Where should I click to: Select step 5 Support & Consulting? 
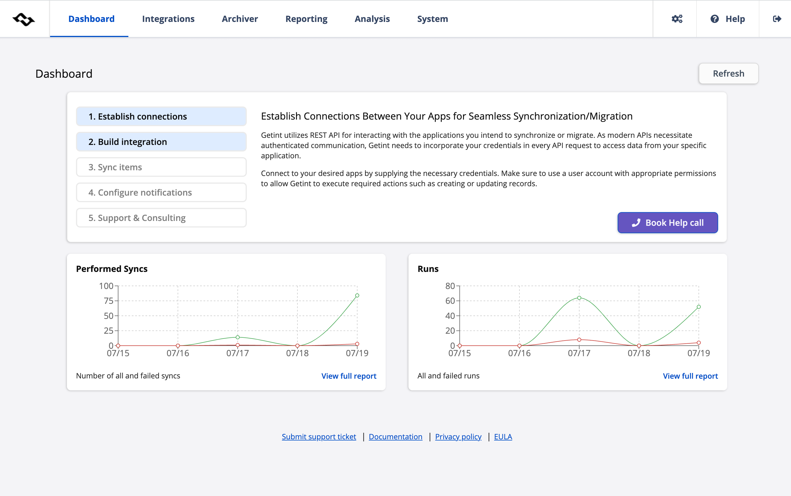tap(161, 218)
